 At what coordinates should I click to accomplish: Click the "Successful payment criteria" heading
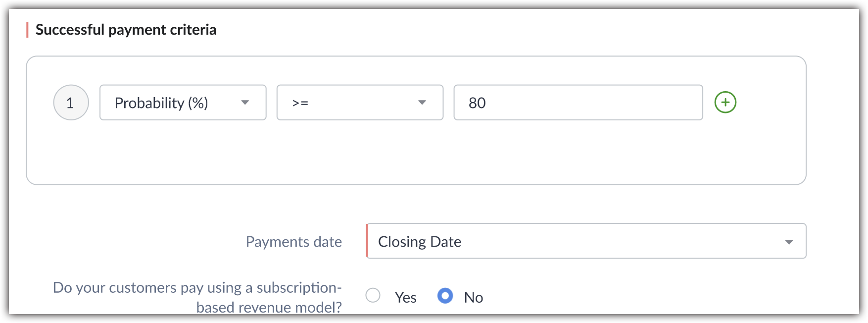(x=126, y=30)
